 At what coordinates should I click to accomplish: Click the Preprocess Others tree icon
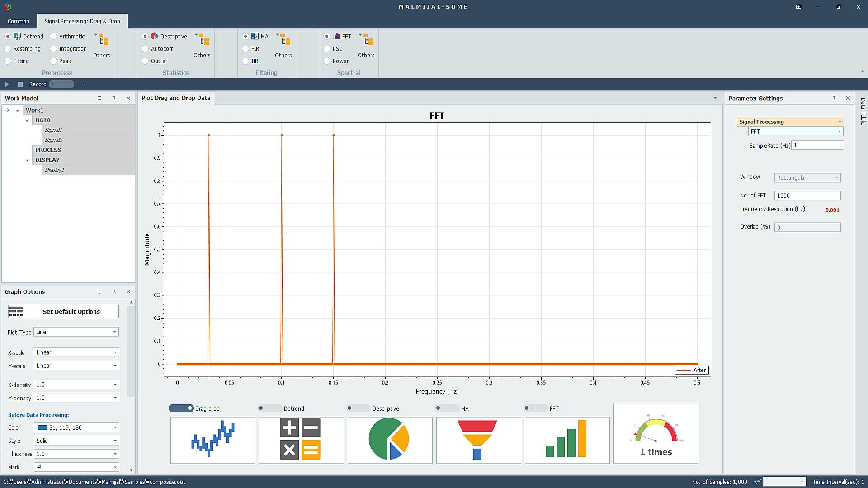click(x=104, y=41)
